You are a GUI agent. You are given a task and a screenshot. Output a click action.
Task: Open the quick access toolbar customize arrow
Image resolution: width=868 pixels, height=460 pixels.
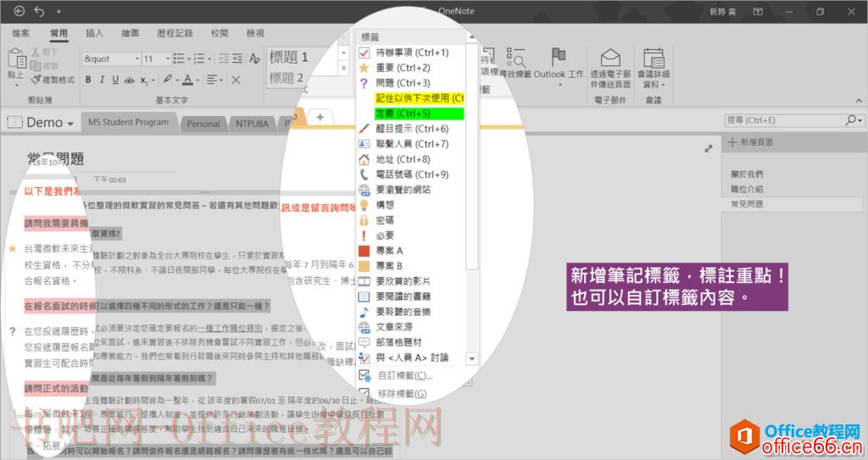pos(58,11)
